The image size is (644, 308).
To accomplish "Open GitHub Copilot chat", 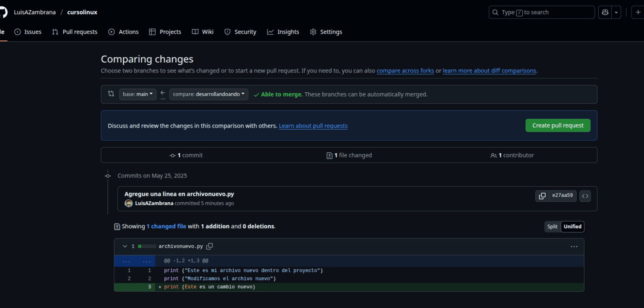I will [x=605, y=12].
